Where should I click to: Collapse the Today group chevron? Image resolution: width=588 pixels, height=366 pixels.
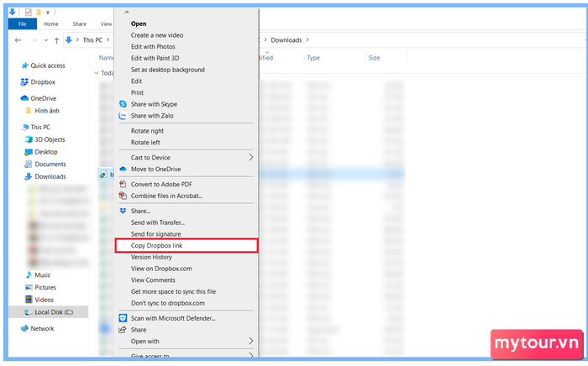[97, 73]
